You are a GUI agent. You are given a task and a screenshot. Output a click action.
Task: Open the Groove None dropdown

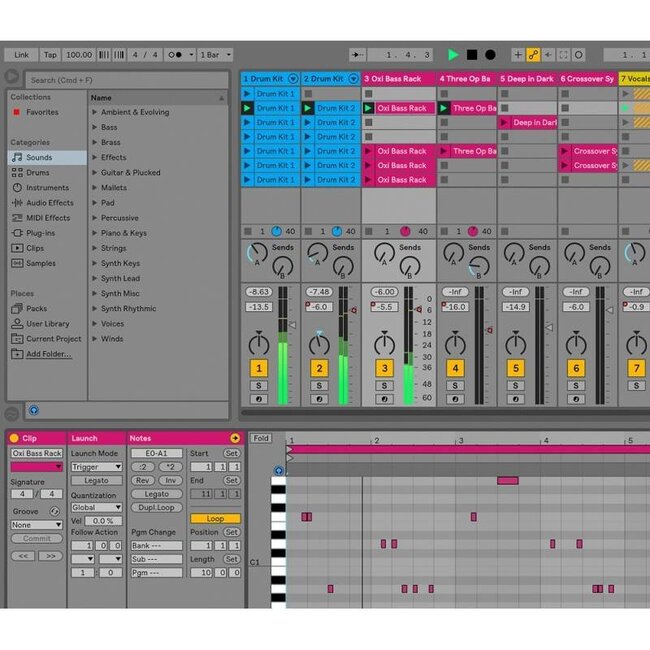click(36, 525)
